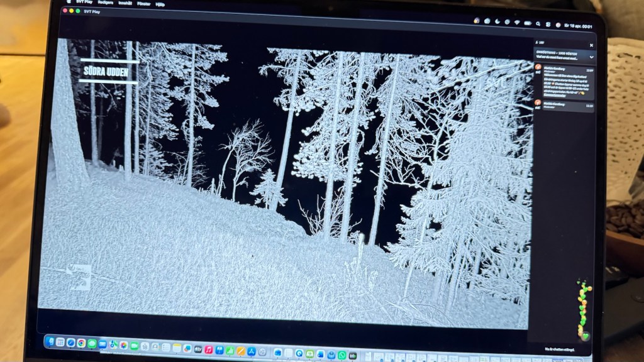Open WhatsApp from the Dock
The image size is (644, 362).
coord(341,355)
